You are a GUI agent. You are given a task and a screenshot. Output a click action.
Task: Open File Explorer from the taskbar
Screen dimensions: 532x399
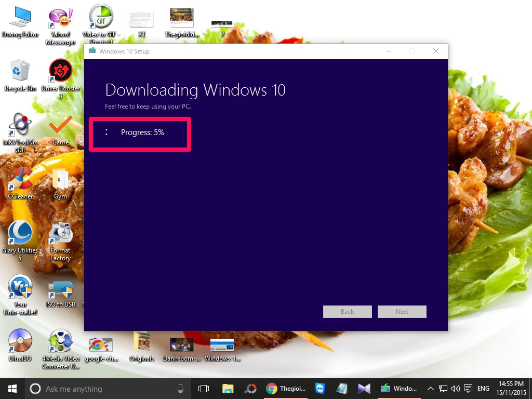(x=228, y=389)
